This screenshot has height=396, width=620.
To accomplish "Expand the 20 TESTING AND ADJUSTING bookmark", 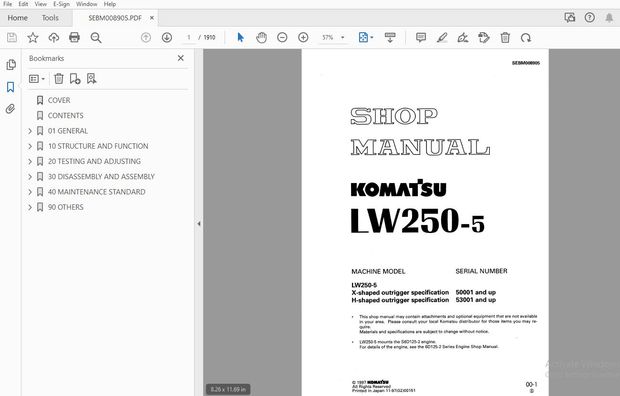I will (30, 161).
